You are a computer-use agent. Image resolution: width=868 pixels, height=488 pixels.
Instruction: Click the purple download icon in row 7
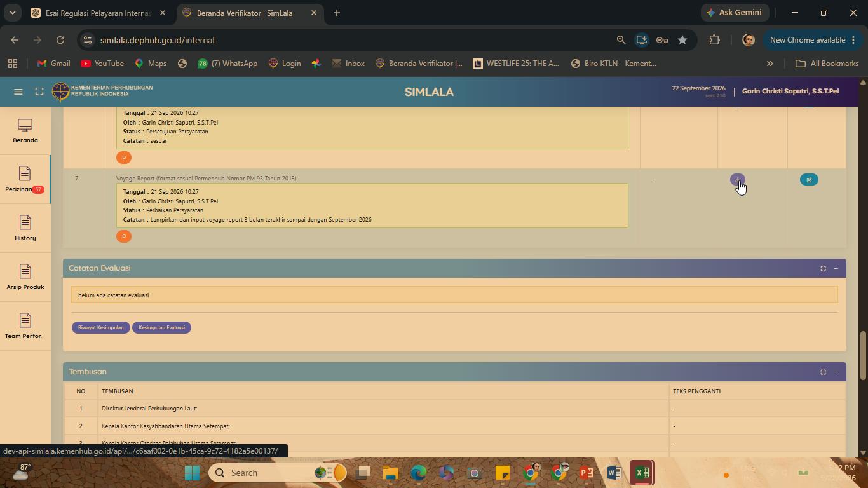pyautogui.click(x=737, y=180)
